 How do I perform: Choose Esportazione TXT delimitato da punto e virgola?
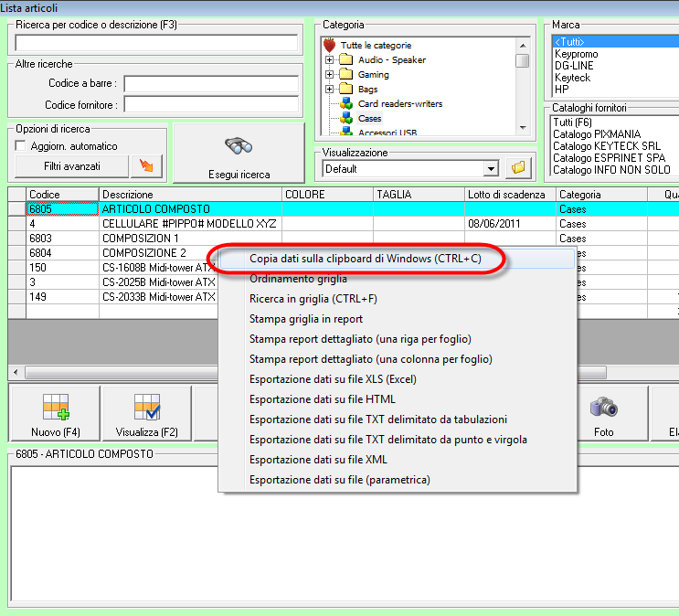398,440
